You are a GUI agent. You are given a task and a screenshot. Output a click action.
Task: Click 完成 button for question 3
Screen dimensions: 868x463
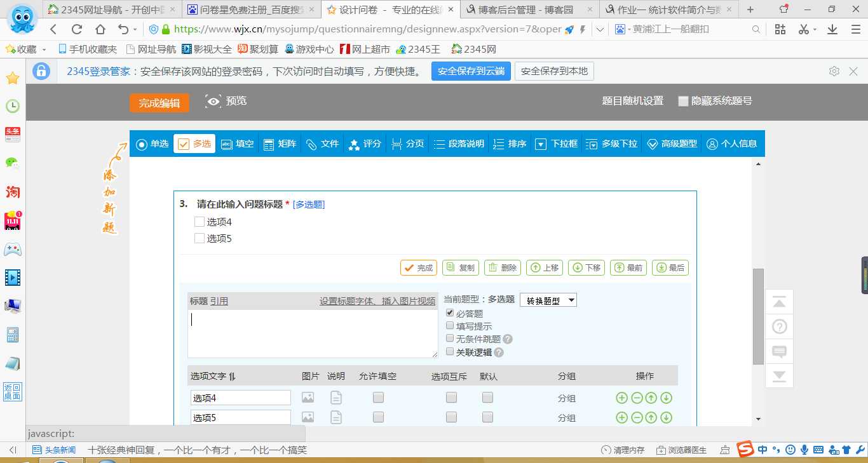419,268
